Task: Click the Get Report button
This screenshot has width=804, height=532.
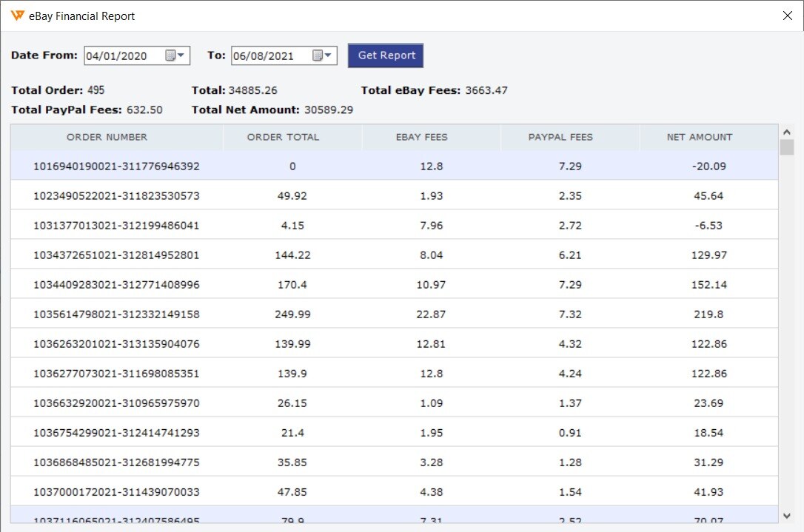Action: point(386,55)
